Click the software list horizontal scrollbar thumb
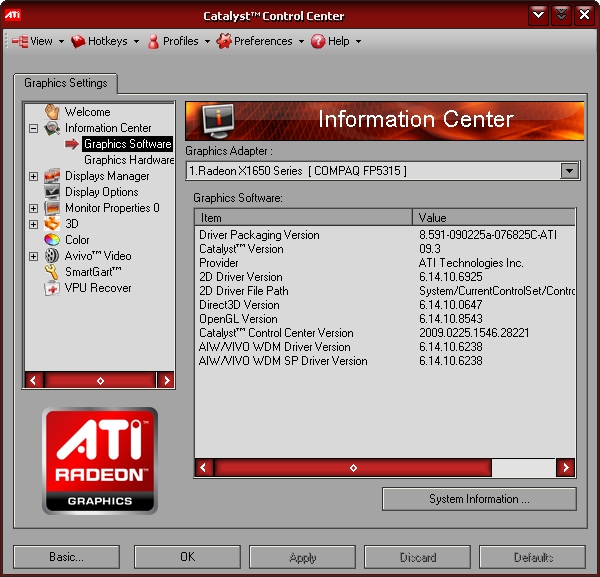 (353, 468)
